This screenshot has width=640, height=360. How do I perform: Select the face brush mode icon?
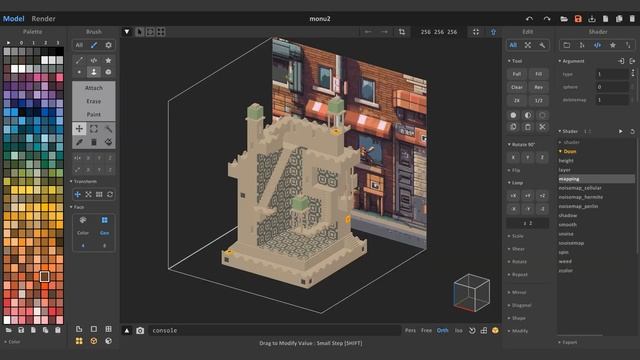tap(93, 72)
